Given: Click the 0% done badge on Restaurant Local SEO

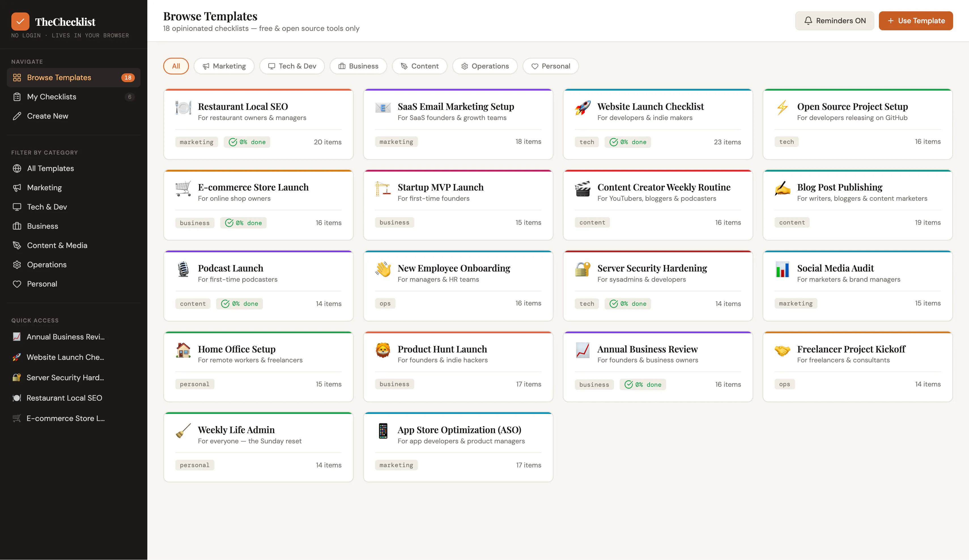Looking at the screenshot, I should [247, 142].
